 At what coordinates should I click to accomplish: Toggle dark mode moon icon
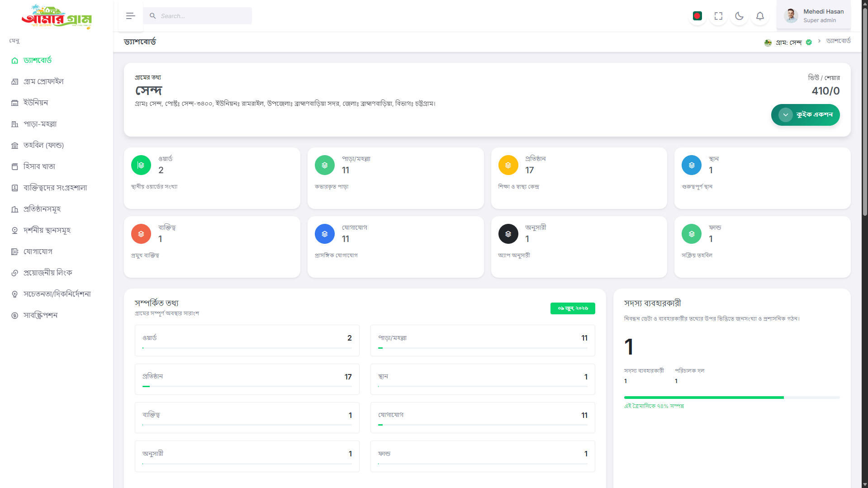pyautogui.click(x=739, y=16)
